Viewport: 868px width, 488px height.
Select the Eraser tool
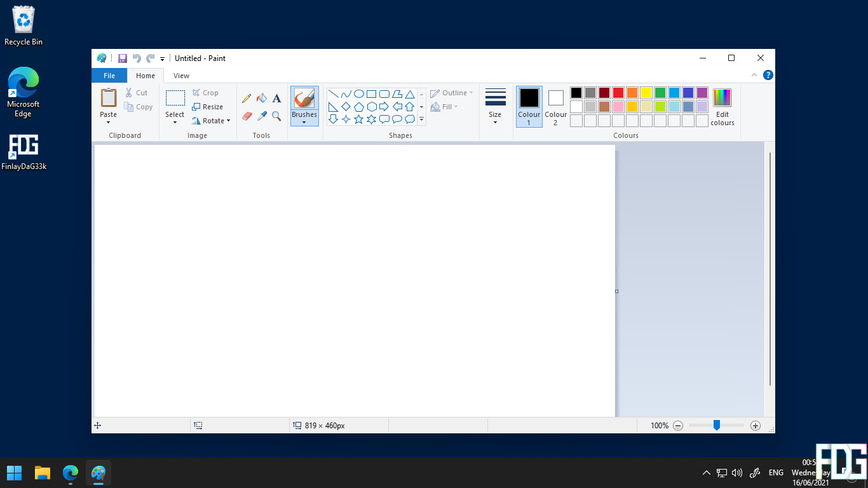click(x=247, y=116)
